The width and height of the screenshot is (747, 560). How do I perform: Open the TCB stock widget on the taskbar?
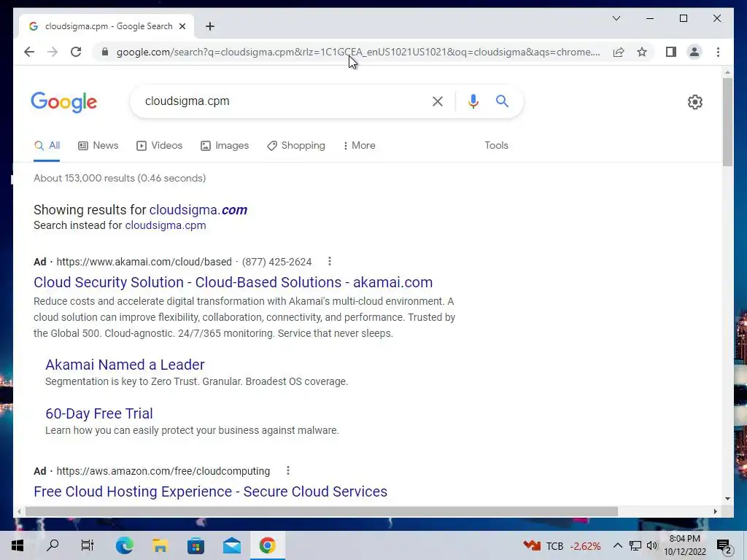(x=562, y=545)
